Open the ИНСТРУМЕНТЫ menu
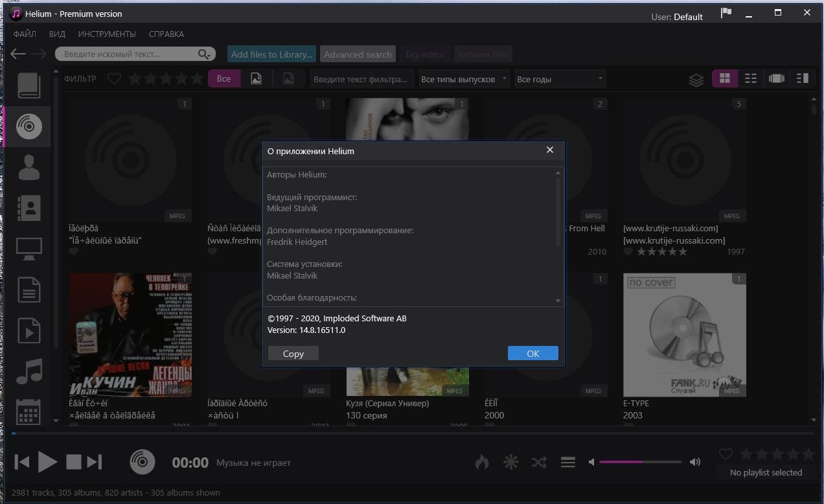824x504 pixels. (x=107, y=34)
